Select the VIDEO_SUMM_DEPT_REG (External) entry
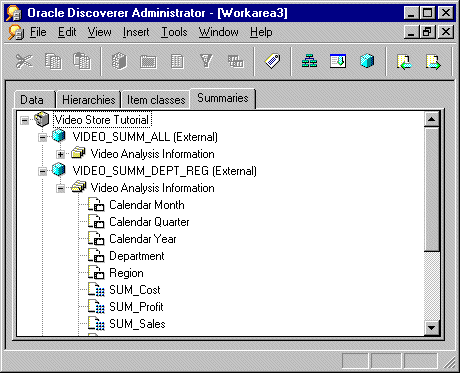 [x=165, y=171]
